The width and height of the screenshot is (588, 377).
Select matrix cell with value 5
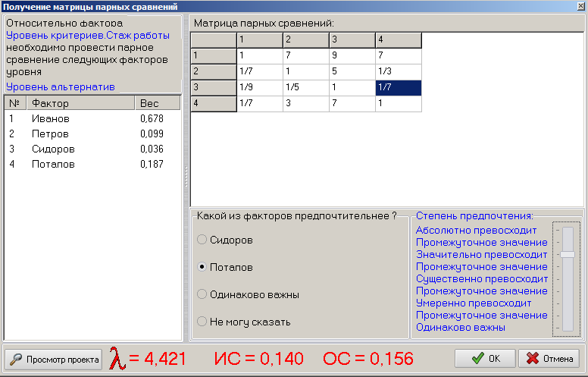352,71
